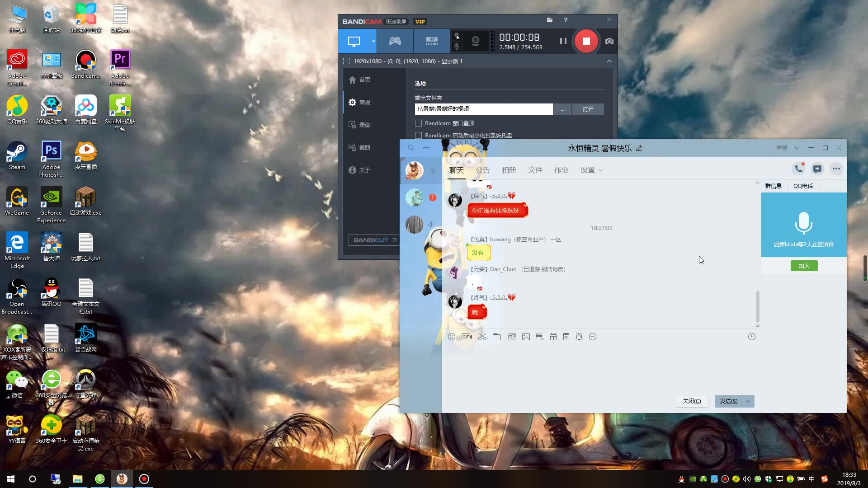Viewport: 868px width, 488px height.
Task: Pause the ongoing Bandicam recording
Action: [563, 41]
